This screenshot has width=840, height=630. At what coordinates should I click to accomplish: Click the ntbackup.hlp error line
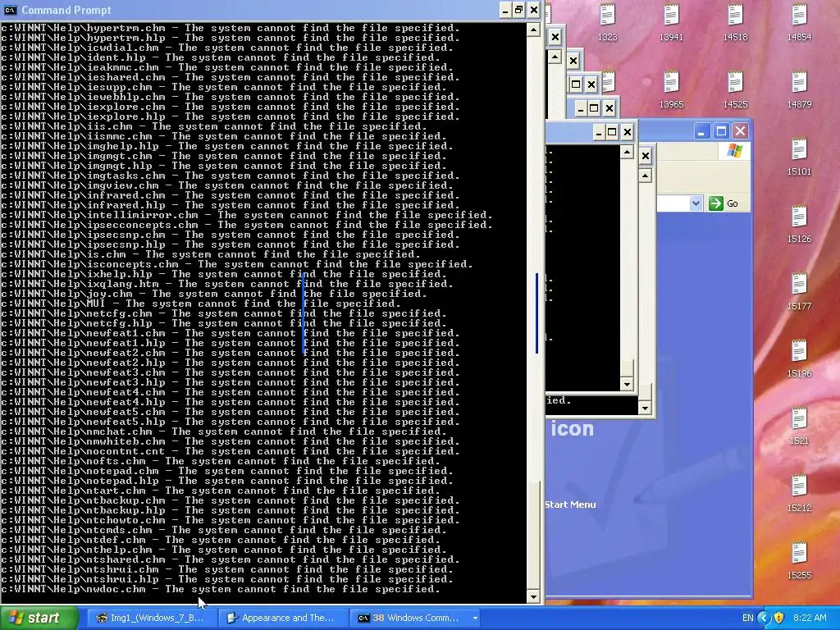231,510
